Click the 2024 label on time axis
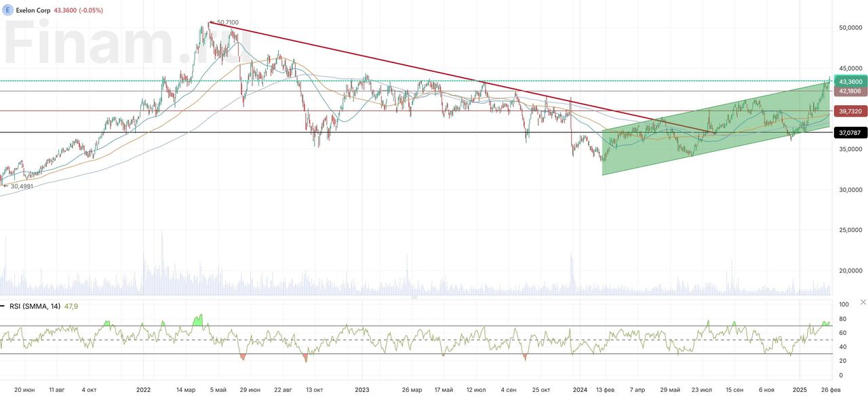This screenshot has height=396, width=868. (580, 390)
